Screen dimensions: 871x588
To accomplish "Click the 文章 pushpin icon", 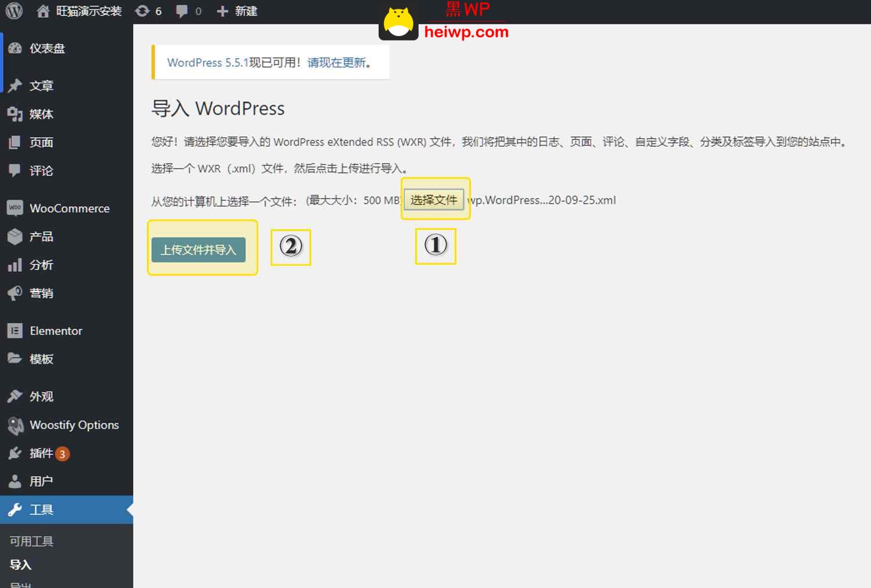I will pyautogui.click(x=15, y=85).
